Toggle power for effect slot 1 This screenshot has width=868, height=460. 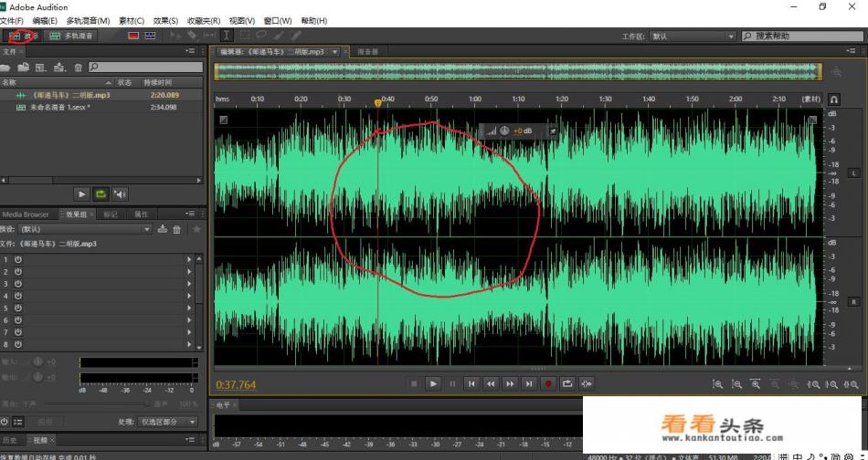[17, 259]
